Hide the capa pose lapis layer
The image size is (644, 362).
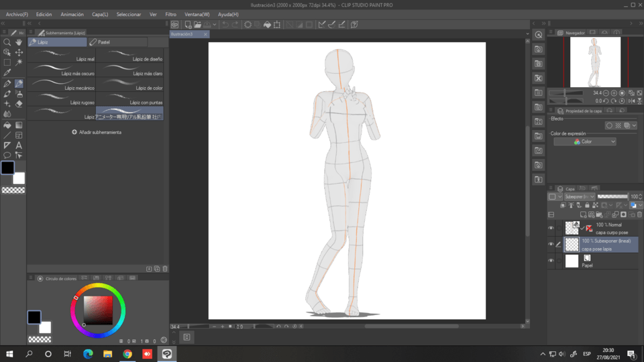pos(551,244)
